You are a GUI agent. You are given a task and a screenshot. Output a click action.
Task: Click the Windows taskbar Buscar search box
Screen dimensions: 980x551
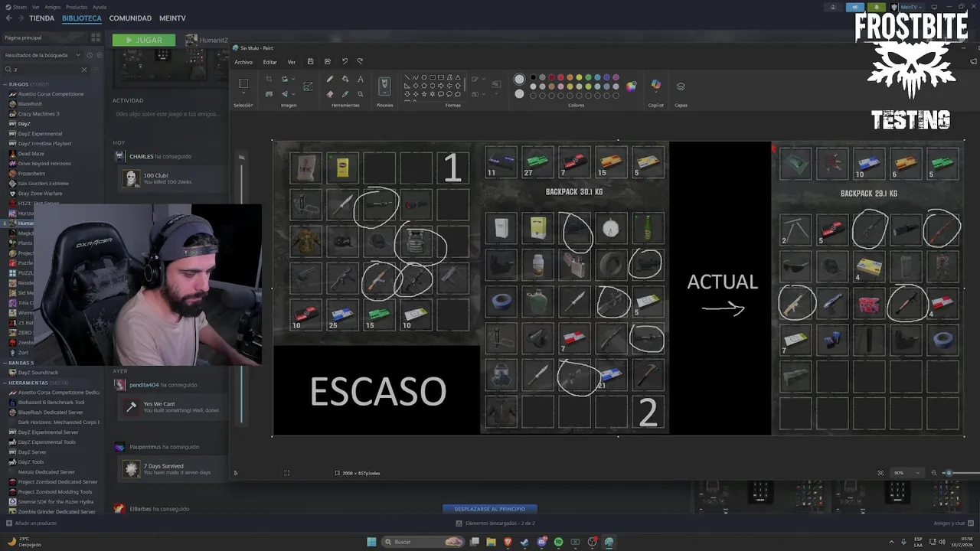click(423, 542)
